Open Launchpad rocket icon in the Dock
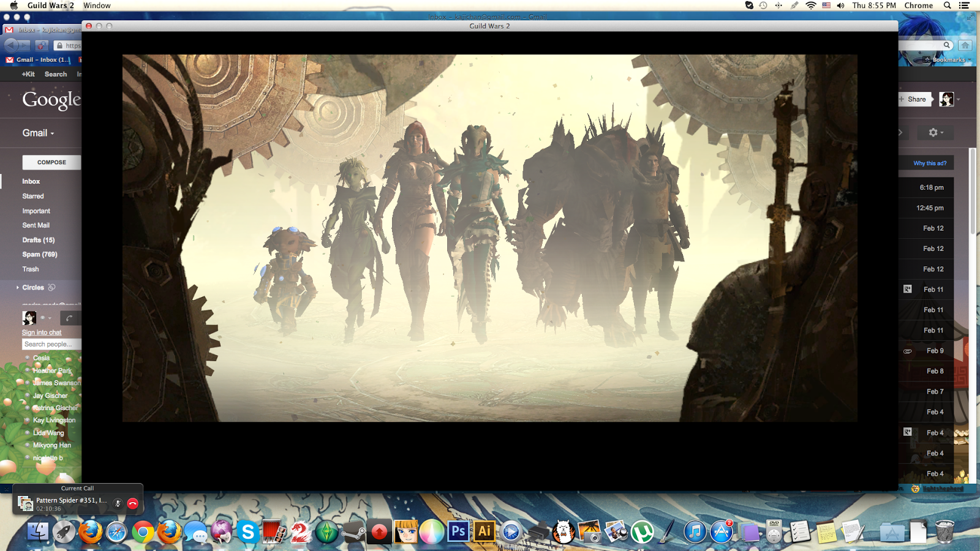Image resolution: width=980 pixels, height=551 pixels. 64,531
